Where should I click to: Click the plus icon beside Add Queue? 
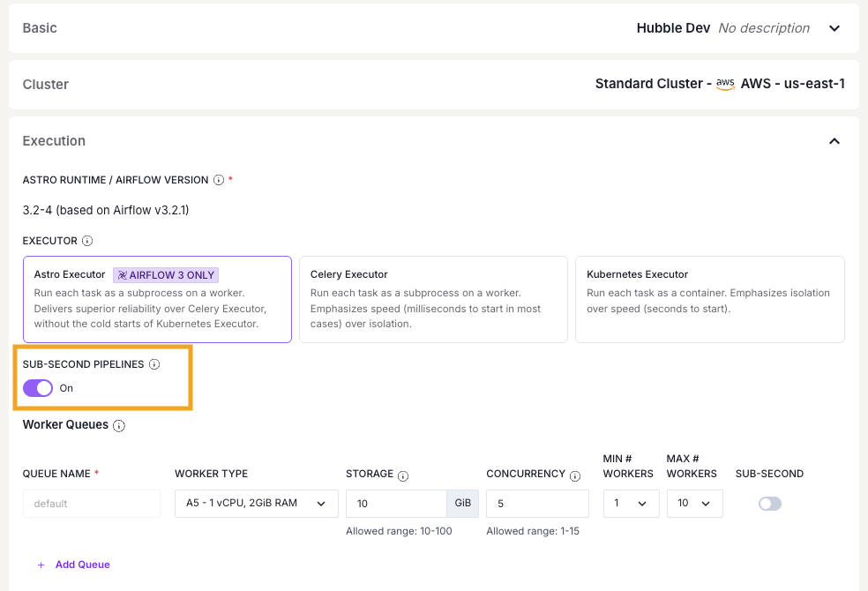point(41,565)
